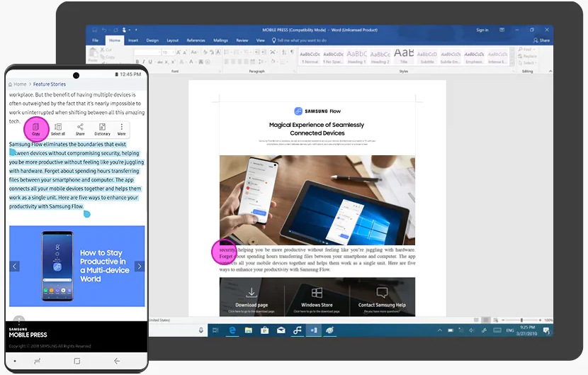This screenshot has height=375, width=588.
Task: Open the Mail app in taskbar
Action: (281, 330)
